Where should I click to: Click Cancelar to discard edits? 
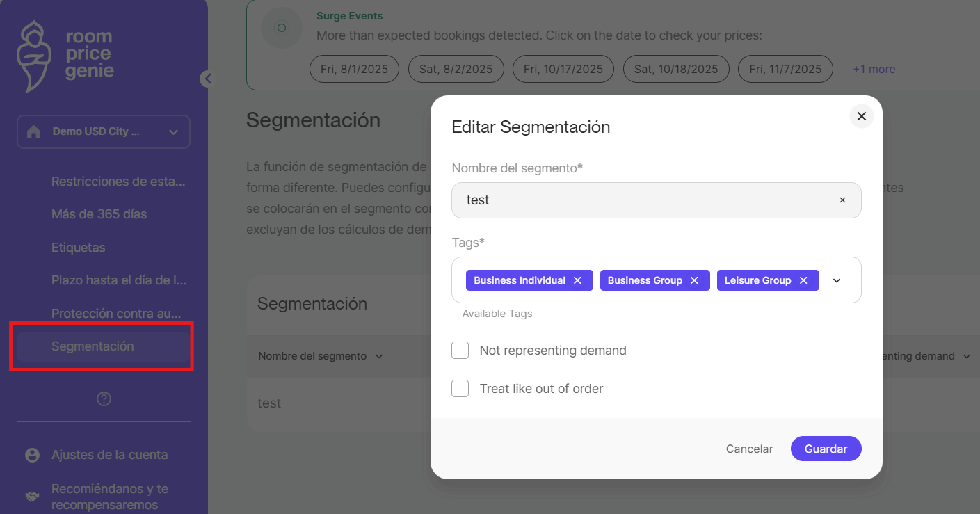pos(749,449)
